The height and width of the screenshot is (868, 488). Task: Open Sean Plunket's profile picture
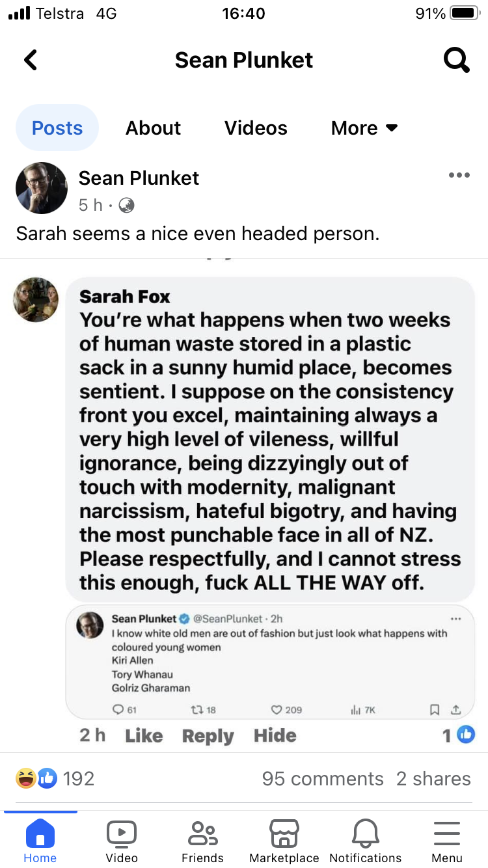coord(42,188)
